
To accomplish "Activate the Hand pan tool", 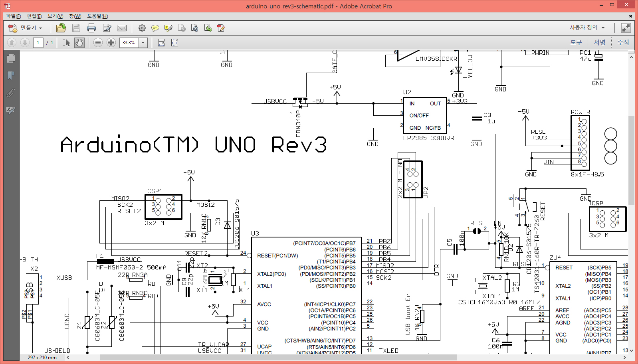I will [x=79, y=43].
